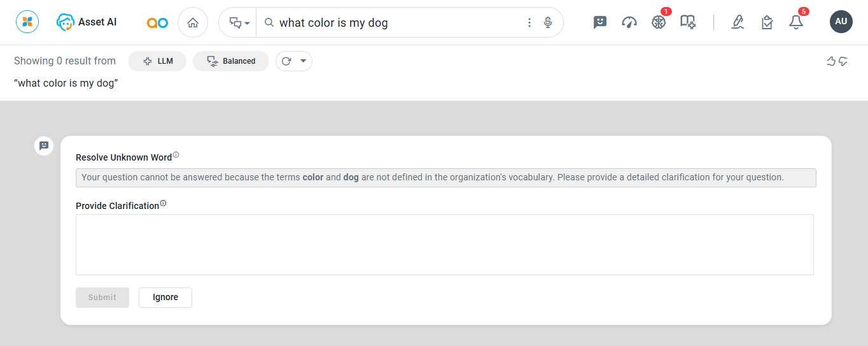Give a thumbs down on the result
The height and width of the screenshot is (346, 868).
844,61
